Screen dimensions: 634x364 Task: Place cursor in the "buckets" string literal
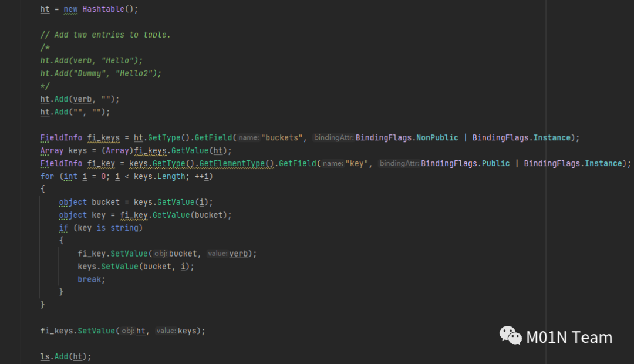pos(284,137)
